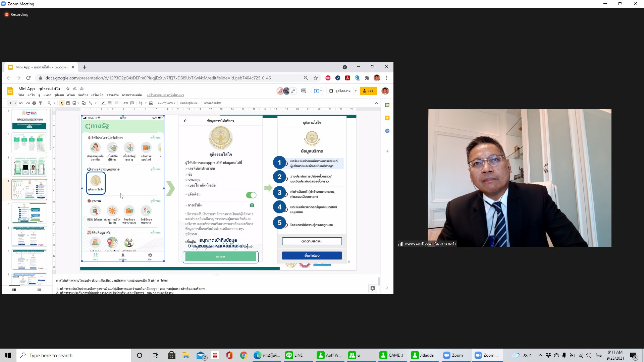The height and width of the screenshot is (362, 644).
Task: Collapse the Slides menu bar chevron
Action: click(376, 103)
